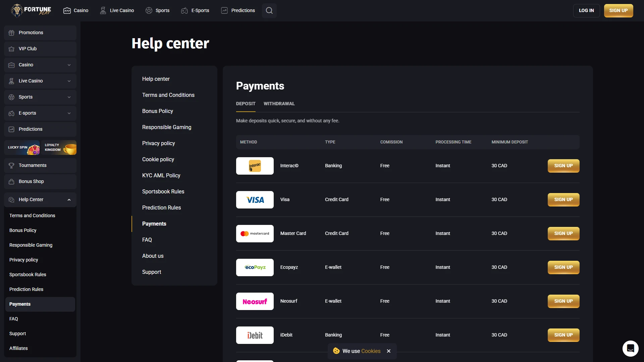Dismiss the cookies notice

tap(388, 351)
